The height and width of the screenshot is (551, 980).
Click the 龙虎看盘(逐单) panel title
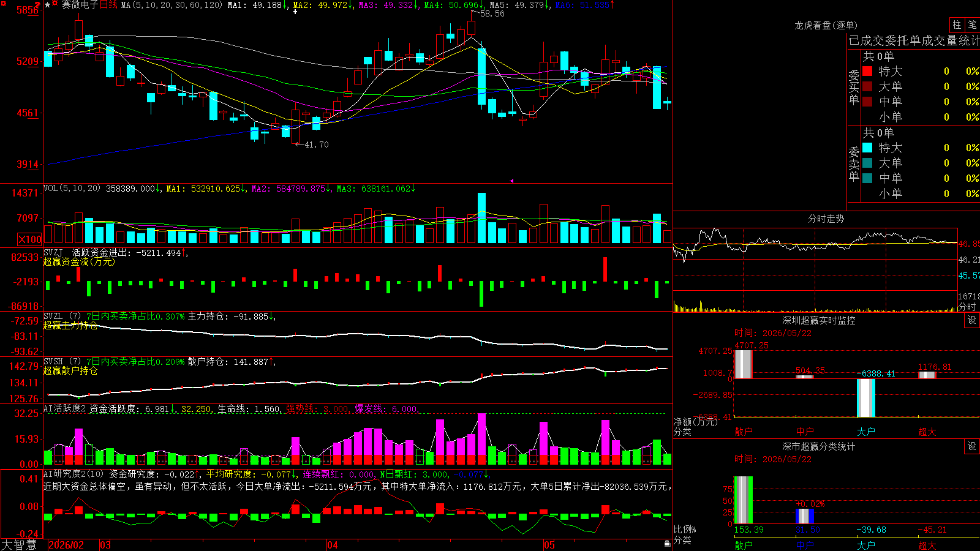coord(826,25)
